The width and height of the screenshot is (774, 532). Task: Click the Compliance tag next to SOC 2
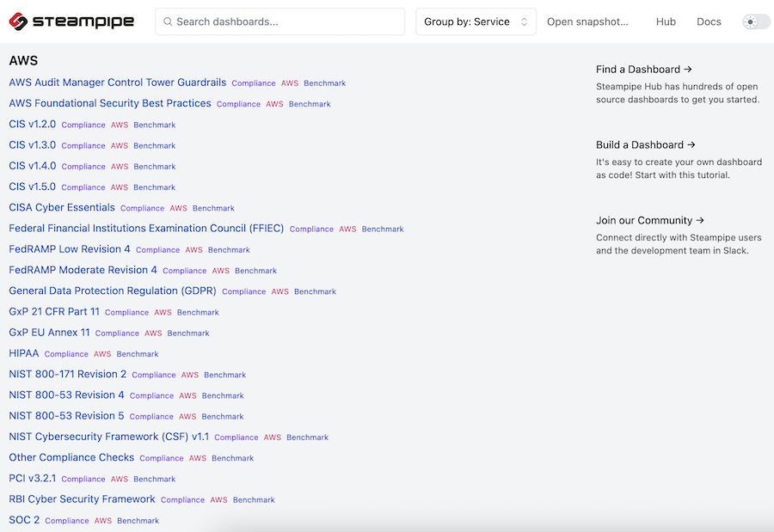tap(67, 521)
